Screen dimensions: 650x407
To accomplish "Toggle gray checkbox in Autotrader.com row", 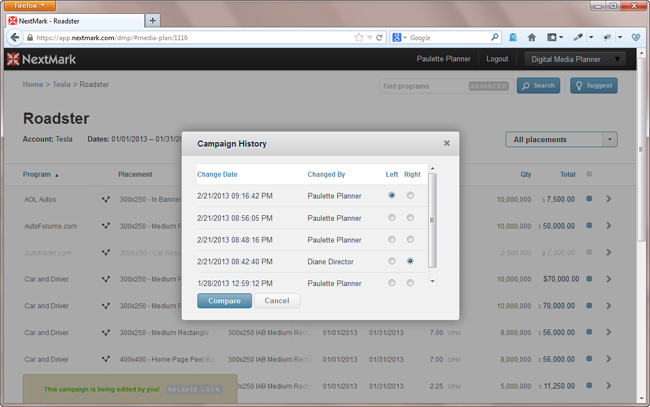I will pyautogui.click(x=589, y=252).
